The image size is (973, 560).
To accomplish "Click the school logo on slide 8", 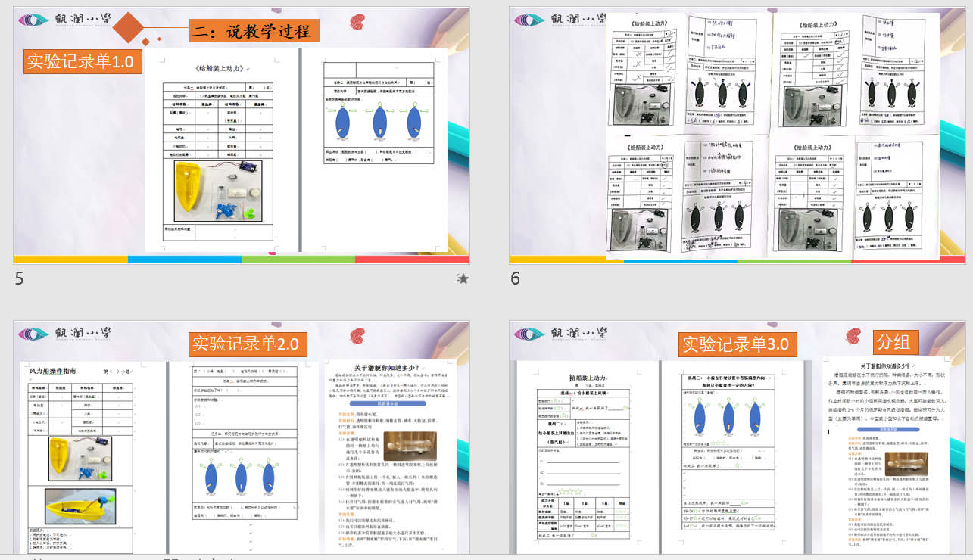I will click(562, 334).
